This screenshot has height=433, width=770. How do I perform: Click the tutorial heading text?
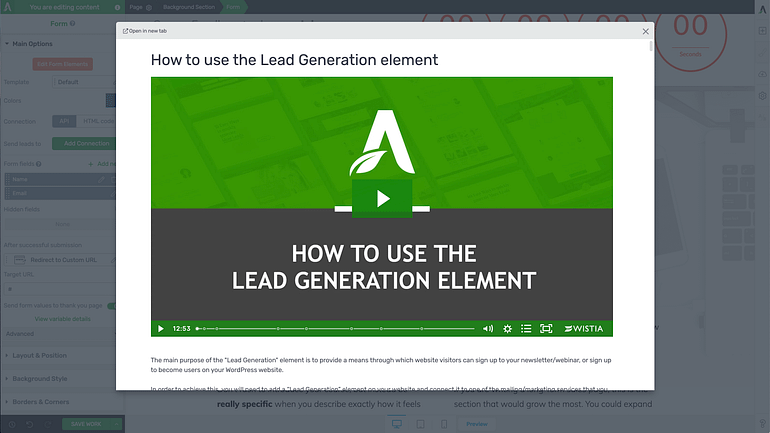[x=295, y=60]
